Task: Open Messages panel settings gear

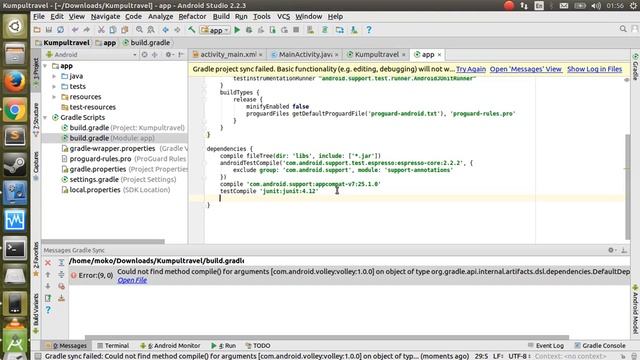Action: (611, 250)
